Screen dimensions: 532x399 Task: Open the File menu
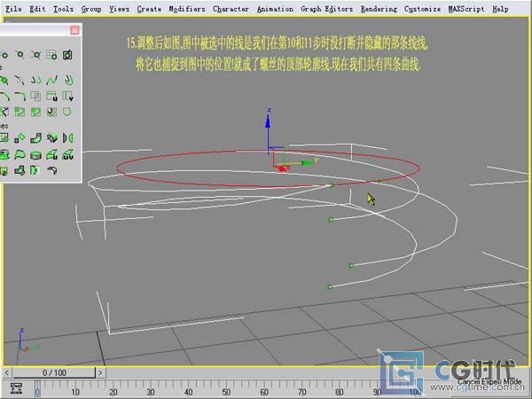point(13,9)
